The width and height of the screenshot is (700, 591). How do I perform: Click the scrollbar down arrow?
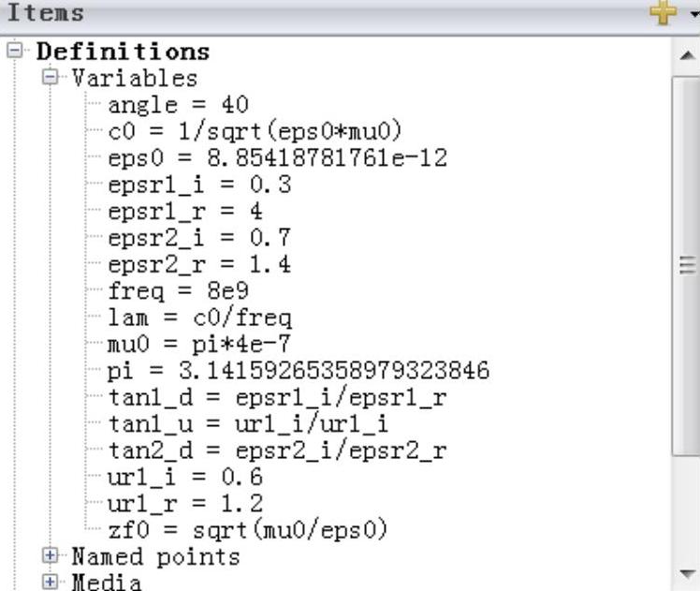686,573
